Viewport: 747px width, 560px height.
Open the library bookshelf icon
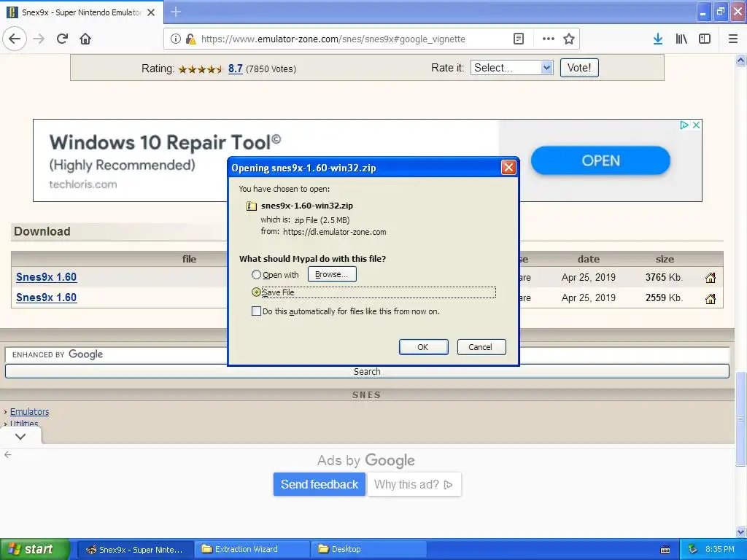(x=681, y=39)
